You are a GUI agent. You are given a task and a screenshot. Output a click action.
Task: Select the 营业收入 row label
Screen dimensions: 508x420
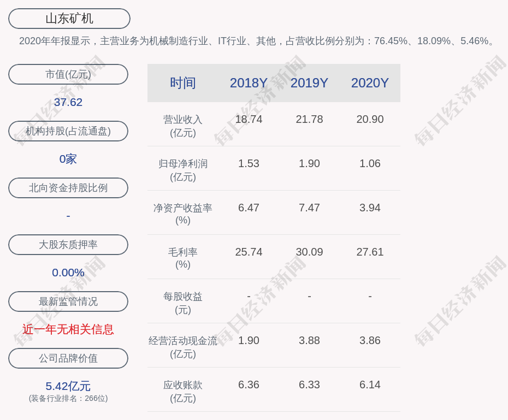point(182,126)
